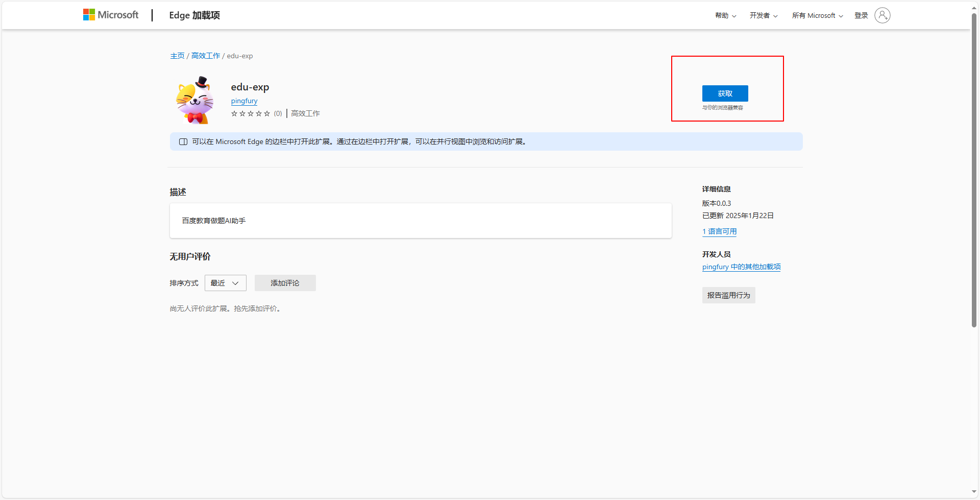Click the star rating icons

pos(250,113)
